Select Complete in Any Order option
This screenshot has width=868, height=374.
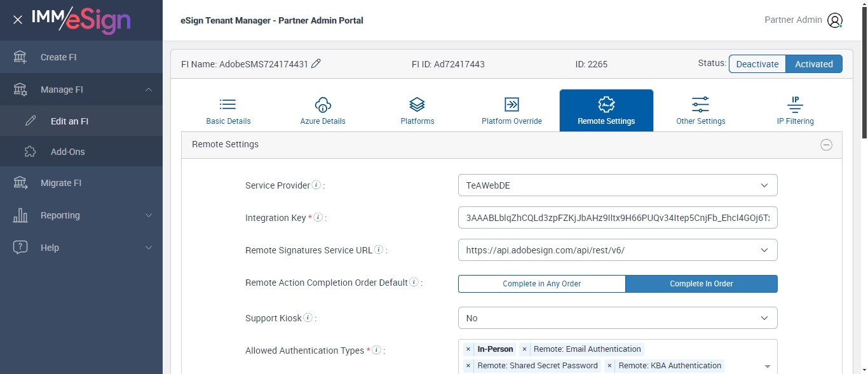coord(541,284)
